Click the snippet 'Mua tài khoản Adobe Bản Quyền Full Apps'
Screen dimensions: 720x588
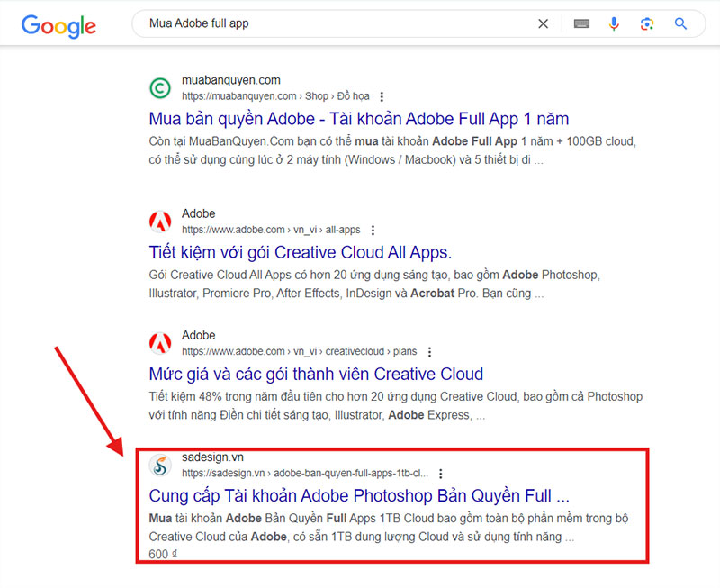(262, 518)
